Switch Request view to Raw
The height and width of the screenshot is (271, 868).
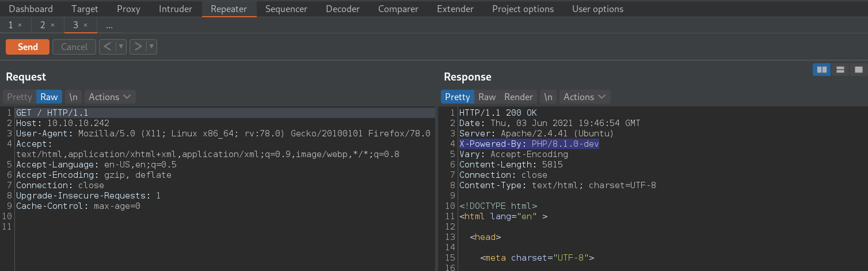49,97
